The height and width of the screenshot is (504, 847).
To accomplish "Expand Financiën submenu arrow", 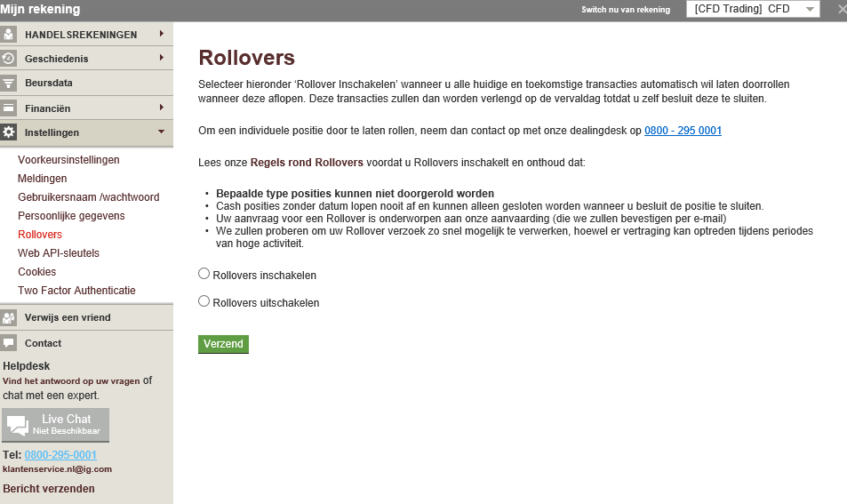I will coord(161,108).
